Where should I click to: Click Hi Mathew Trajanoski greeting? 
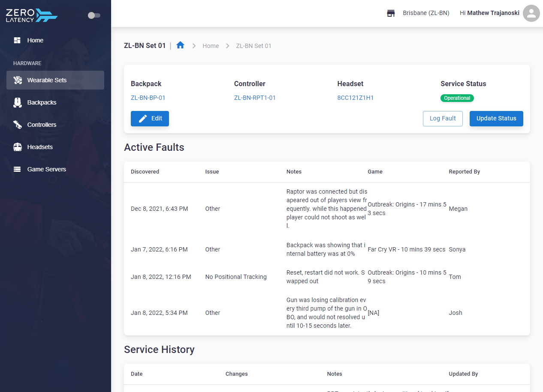(489, 13)
